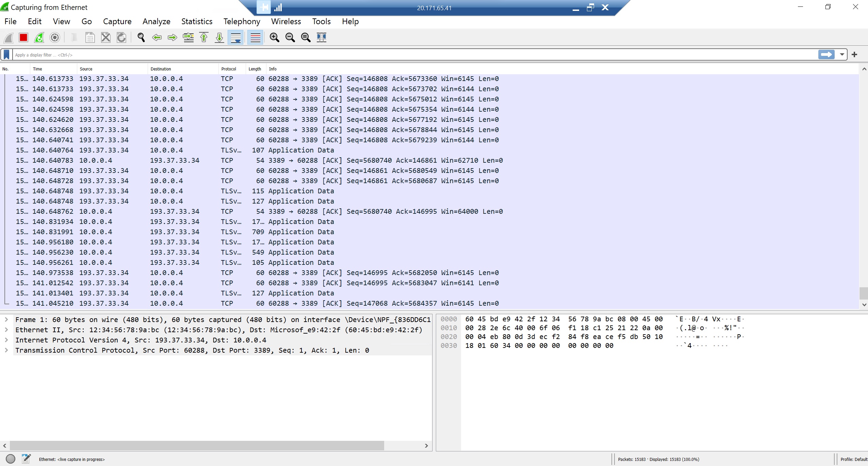Expand Internet Protocol Version 4 row
Screen dimensions: 868x466
6,340
